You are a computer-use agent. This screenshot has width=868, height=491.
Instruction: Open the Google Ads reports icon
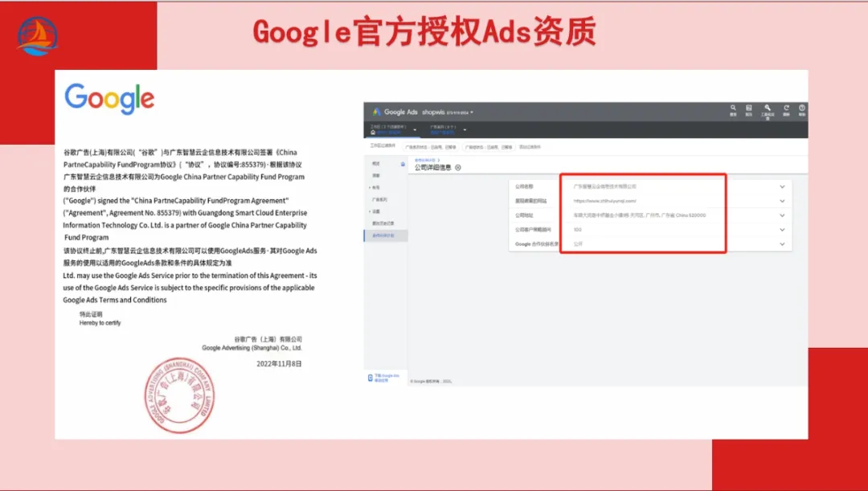(x=748, y=108)
